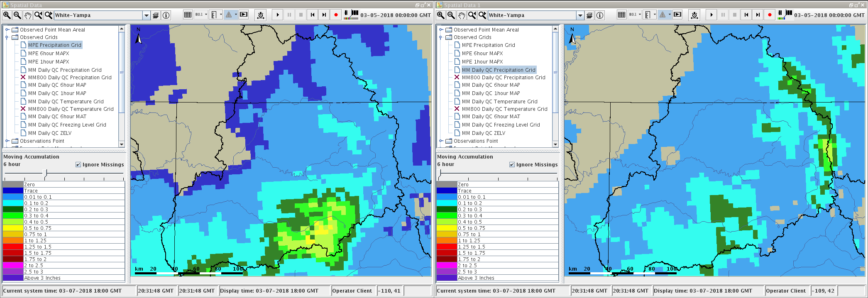Click zoom next extent in Spatial Data panel
Image resolution: width=868 pixels, height=298 pixels.
click(x=49, y=15)
